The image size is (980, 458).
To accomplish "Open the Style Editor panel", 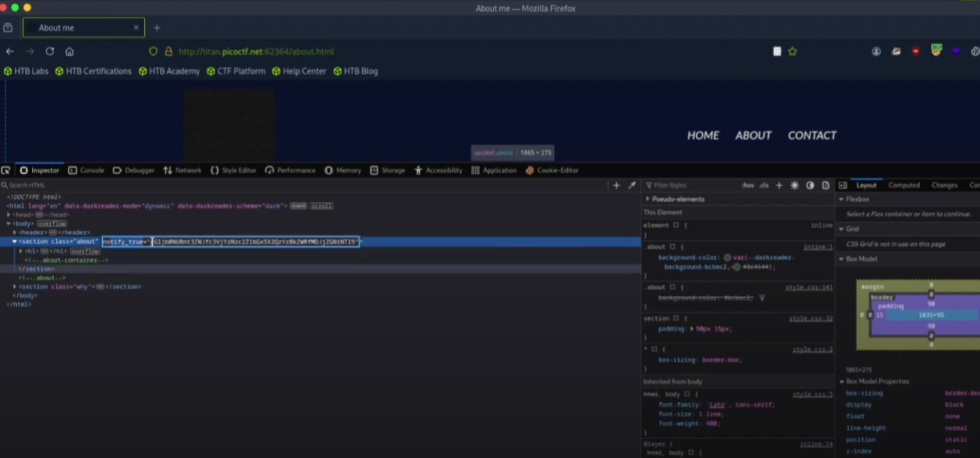I will tap(233, 171).
